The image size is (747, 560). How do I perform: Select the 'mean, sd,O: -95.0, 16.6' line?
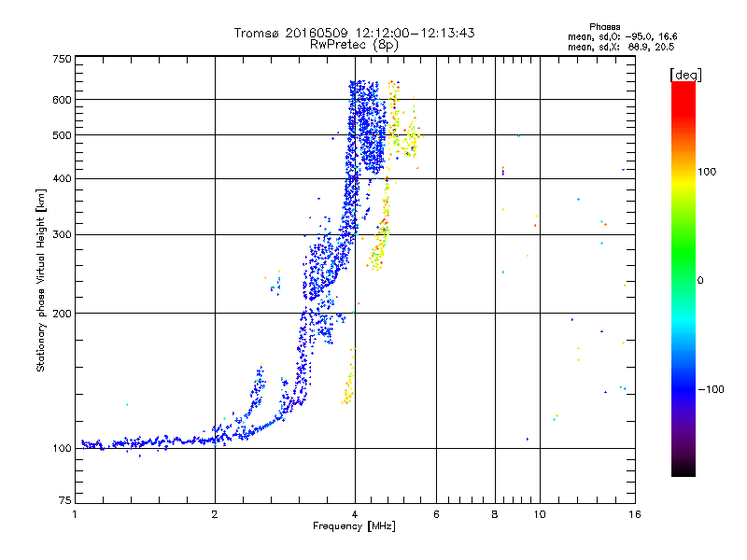pyautogui.click(x=622, y=36)
